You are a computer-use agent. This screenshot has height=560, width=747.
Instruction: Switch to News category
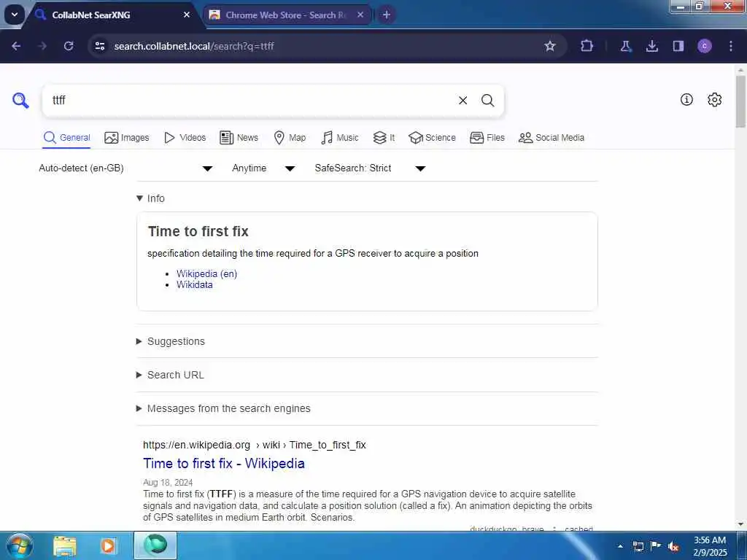click(239, 138)
